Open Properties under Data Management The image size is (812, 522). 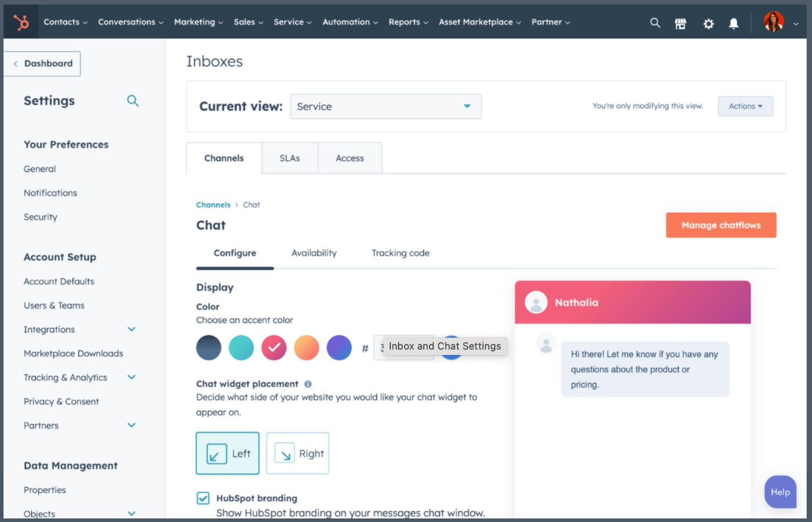point(45,490)
